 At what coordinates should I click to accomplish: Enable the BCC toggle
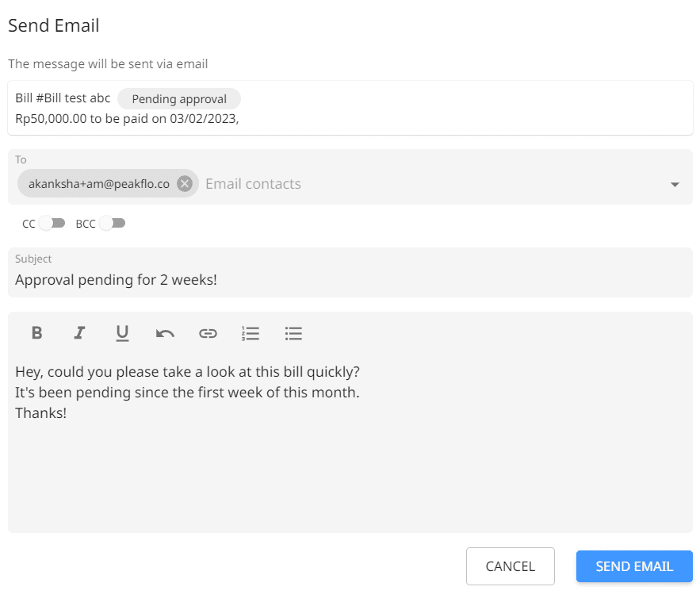click(x=112, y=223)
